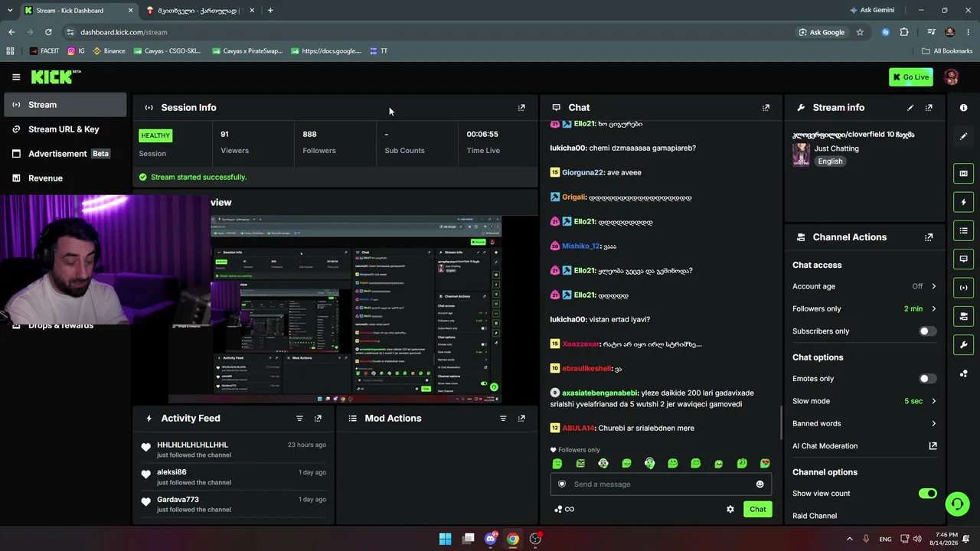Screen dimensions: 980x551
Task: Show hidden system tray icons chevron
Action: (x=849, y=539)
